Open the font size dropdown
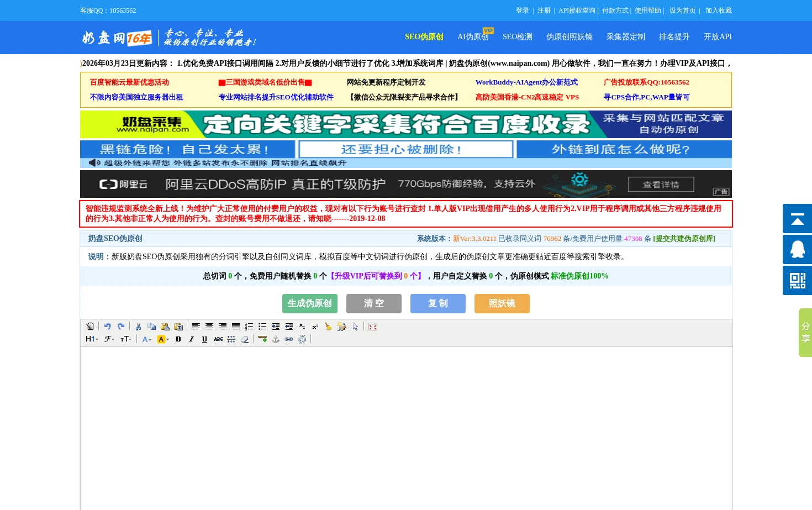 pyautogui.click(x=126, y=339)
